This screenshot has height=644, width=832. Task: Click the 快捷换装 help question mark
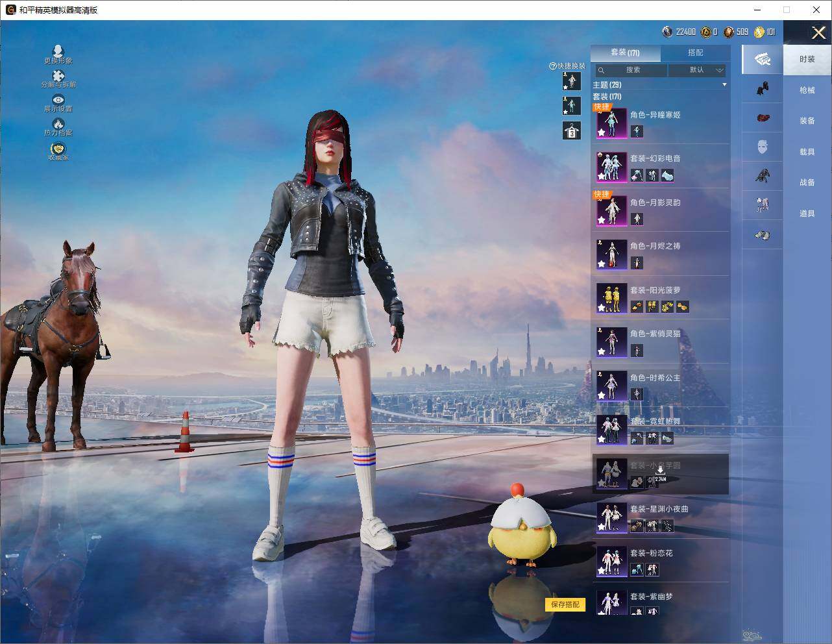point(553,66)
